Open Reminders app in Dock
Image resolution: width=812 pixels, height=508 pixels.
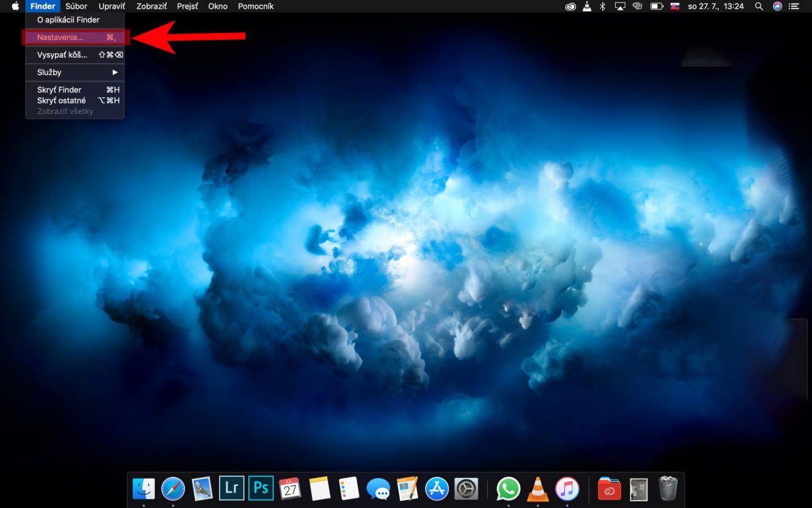coord(349,488)
